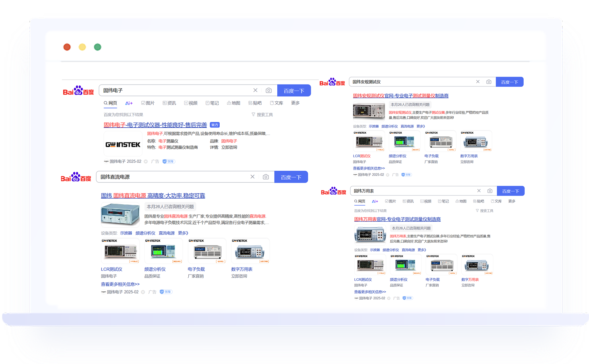
Task: Click 查看更多相关信息>> under 固纬直流电源 result
Action: [x=120, y=284]
